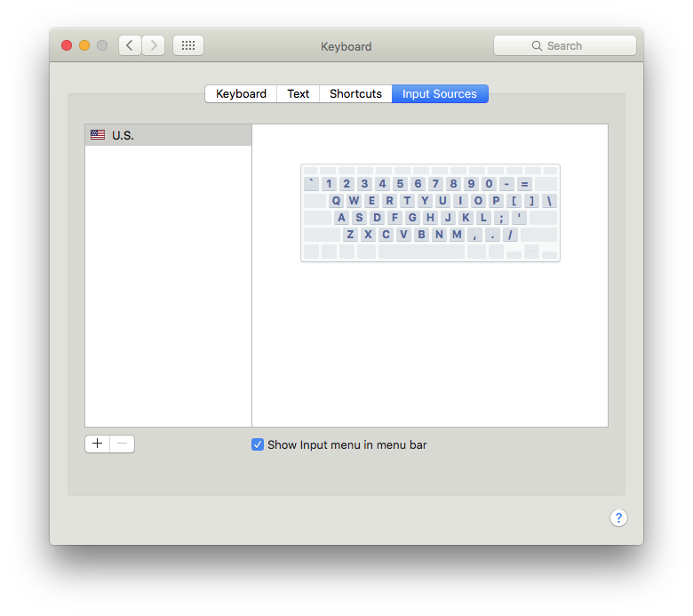Select the Input Sources tab
693x616 pixels.
pyautogui.click(x=440, y=93)
